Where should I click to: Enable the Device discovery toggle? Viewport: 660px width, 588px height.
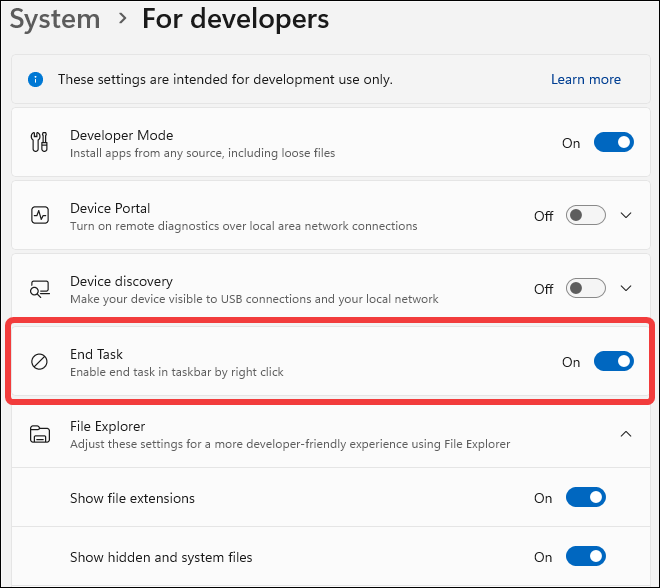point(585,288)
